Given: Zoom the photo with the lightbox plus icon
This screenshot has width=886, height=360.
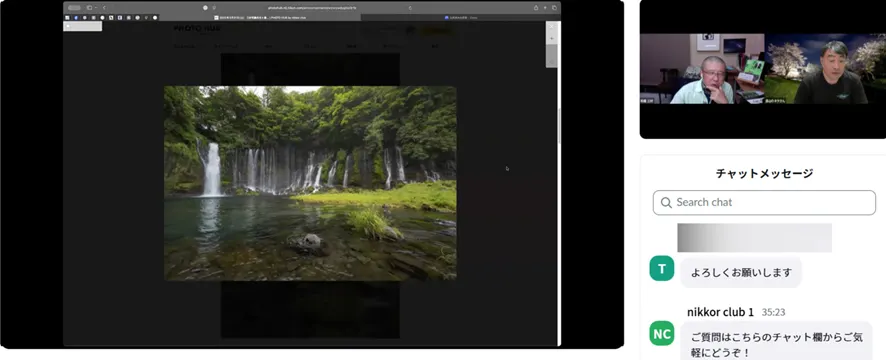Looking at the screenshot, I should coord(551,38).
